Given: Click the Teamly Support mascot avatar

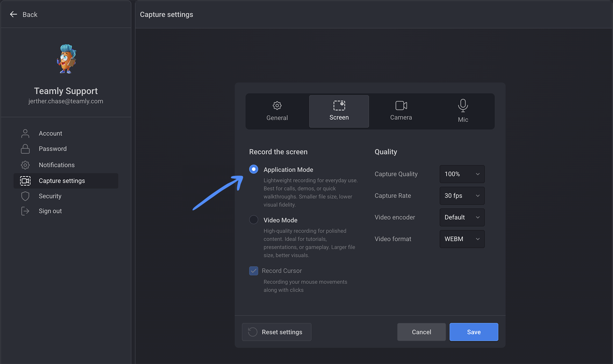Looking at the screenshot, I should coord(66,59).
